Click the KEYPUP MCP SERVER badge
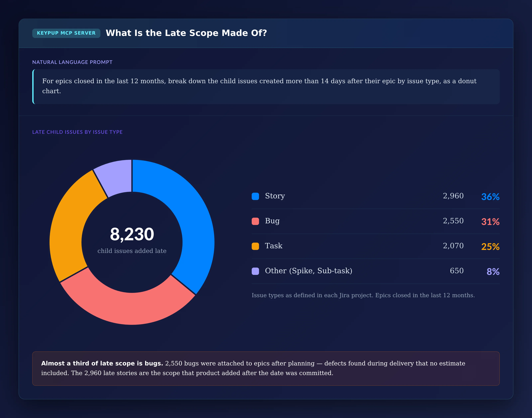 66,33
